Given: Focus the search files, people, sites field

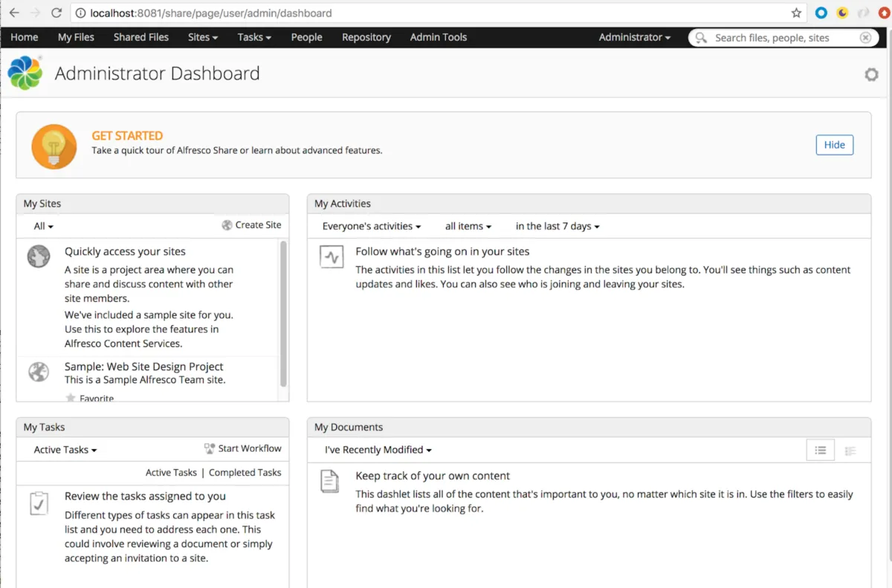Looking at the screenshot, I should click(x=780, y=38).
